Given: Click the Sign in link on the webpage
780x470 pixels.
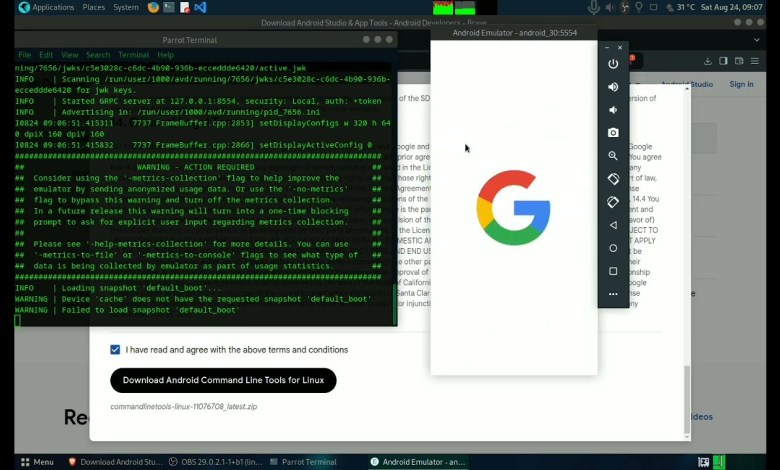Looking at the screenshot, I should coord(741,84).
